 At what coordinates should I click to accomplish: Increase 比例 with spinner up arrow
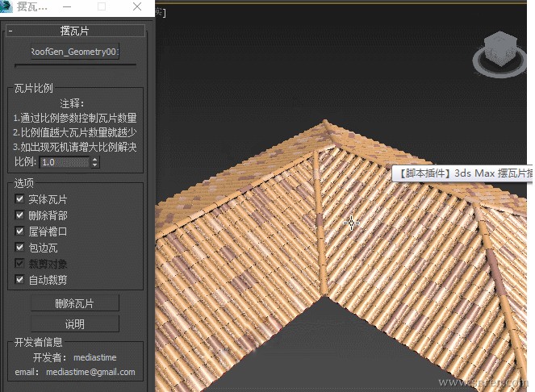[x=95, y=159]
